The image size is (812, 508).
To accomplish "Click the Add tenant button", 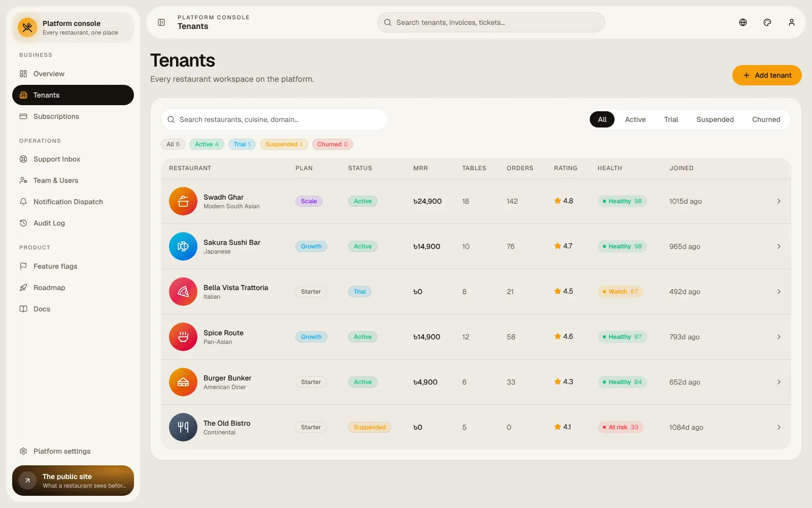I will click(767, 75).
